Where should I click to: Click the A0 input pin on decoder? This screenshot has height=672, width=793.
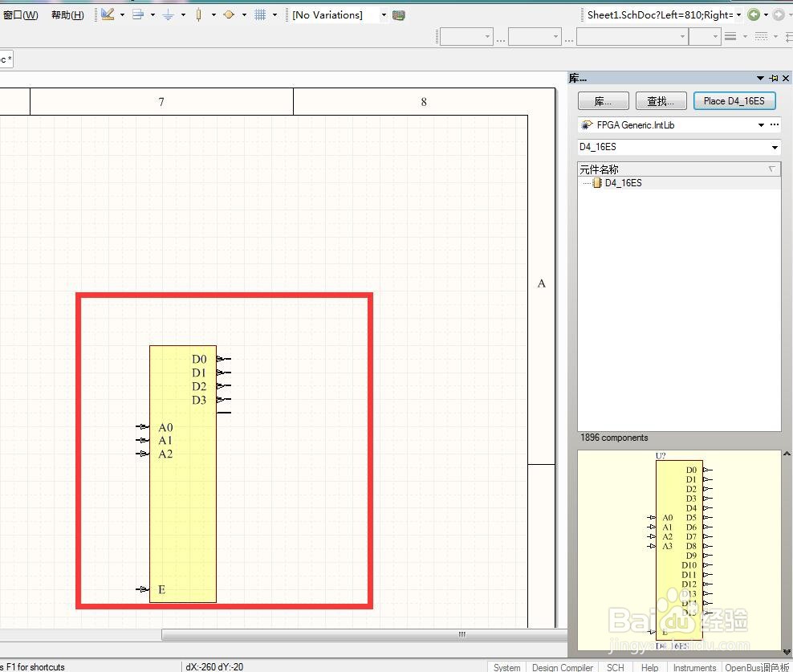[x=143, y=427]
